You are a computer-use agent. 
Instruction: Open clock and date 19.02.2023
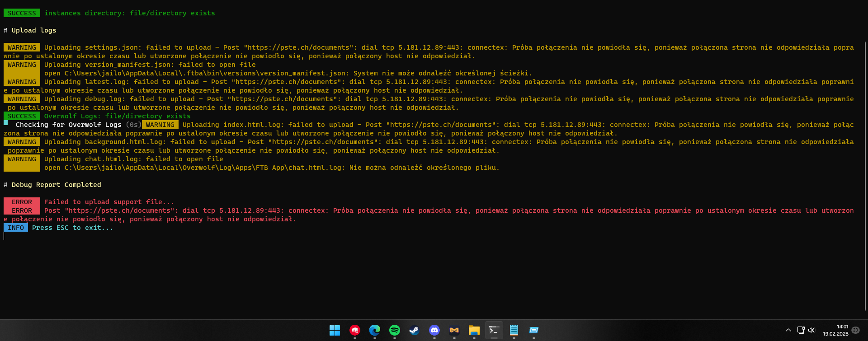[x=835, y=330]
